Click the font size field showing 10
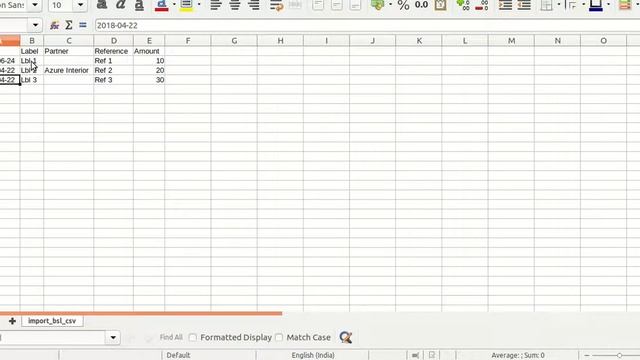The height and width of the screenshot is (360, 640). pyautogui.click(x=61, y=5)
